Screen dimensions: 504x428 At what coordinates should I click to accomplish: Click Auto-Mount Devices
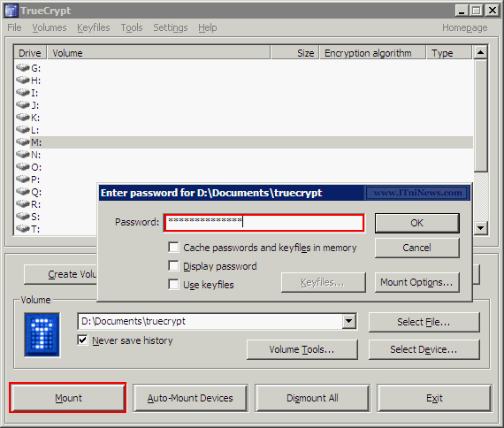(190, 398)
